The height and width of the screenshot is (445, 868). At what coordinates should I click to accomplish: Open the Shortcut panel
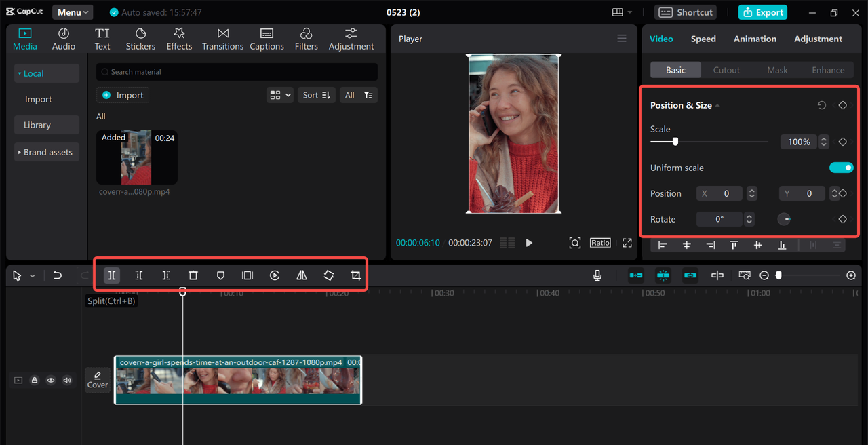tap(686, 12)
